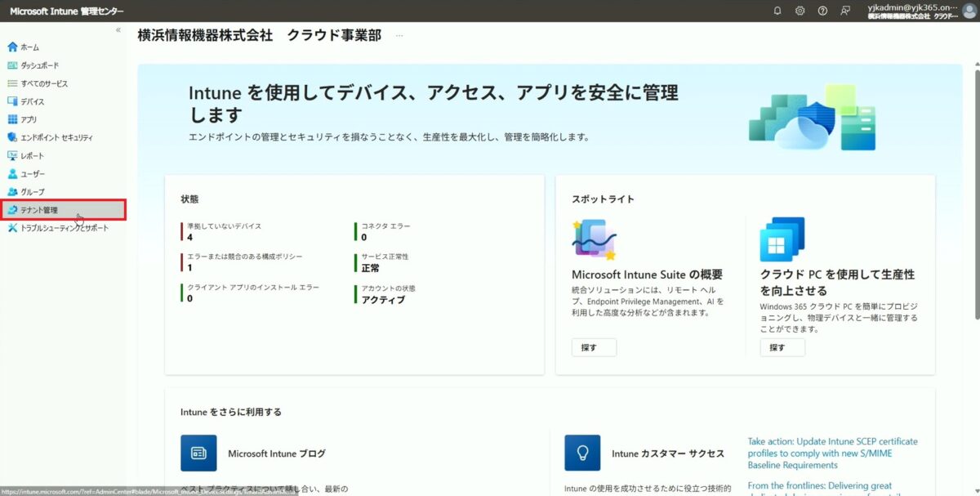Select テナント管理 in the sidebar
980x496 pixels.
[49, 210]
